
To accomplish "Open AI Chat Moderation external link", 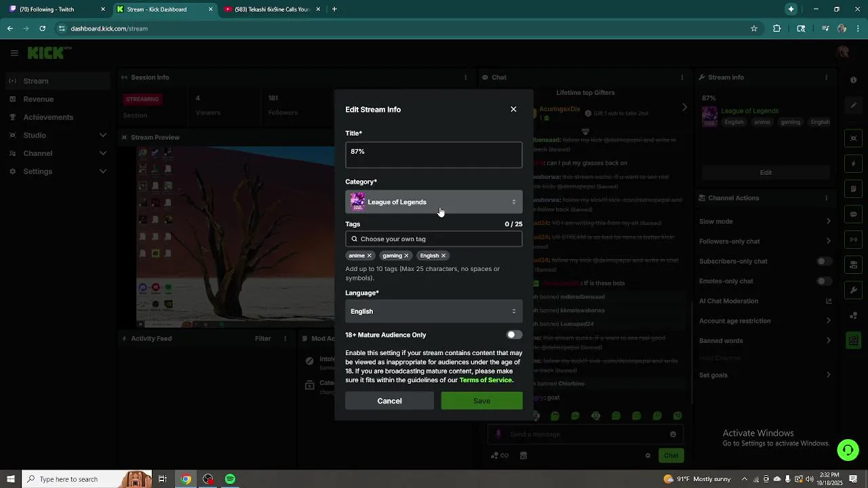I will point(828,301).
